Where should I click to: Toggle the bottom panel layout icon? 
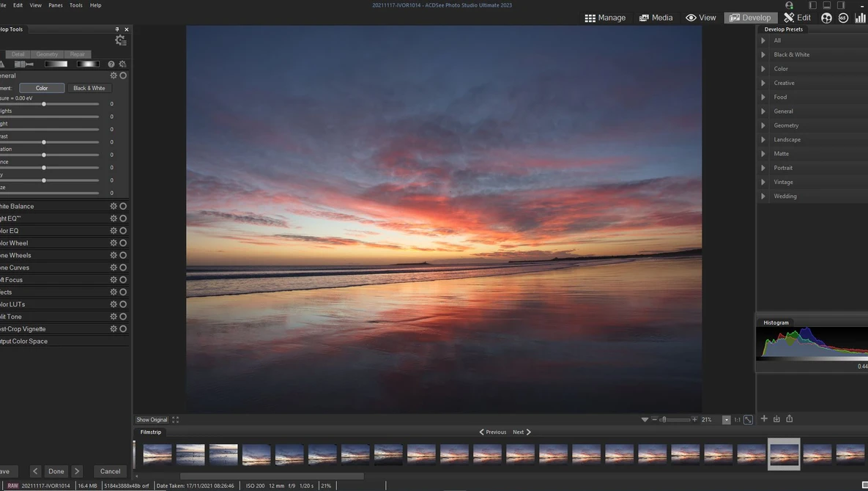point(826,5)
